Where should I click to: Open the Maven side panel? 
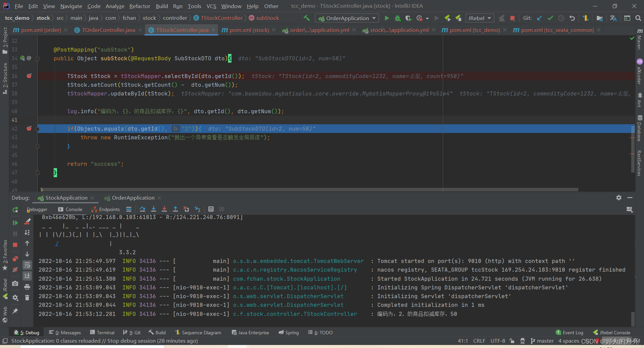coord(639,39)
